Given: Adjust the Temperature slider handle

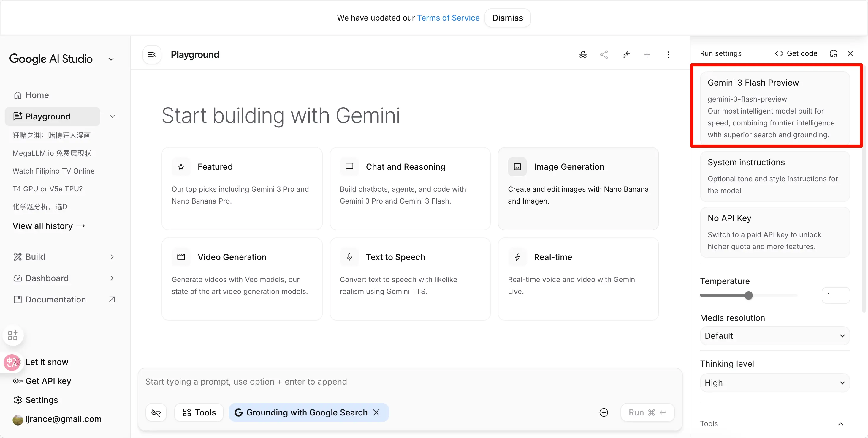Looking at the screenshot, I should [x=748, y=296].
